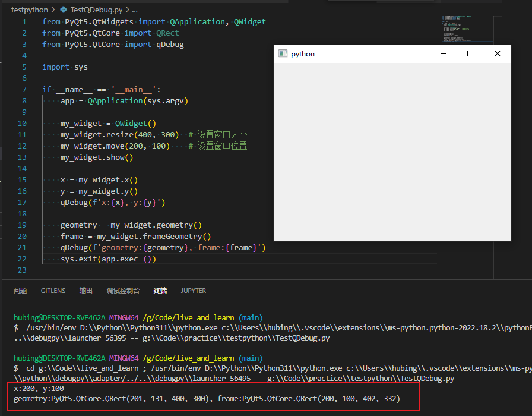
Task: Click my_widget.y() on line 16
Action: pyautogui.click(x=108, y=191)
